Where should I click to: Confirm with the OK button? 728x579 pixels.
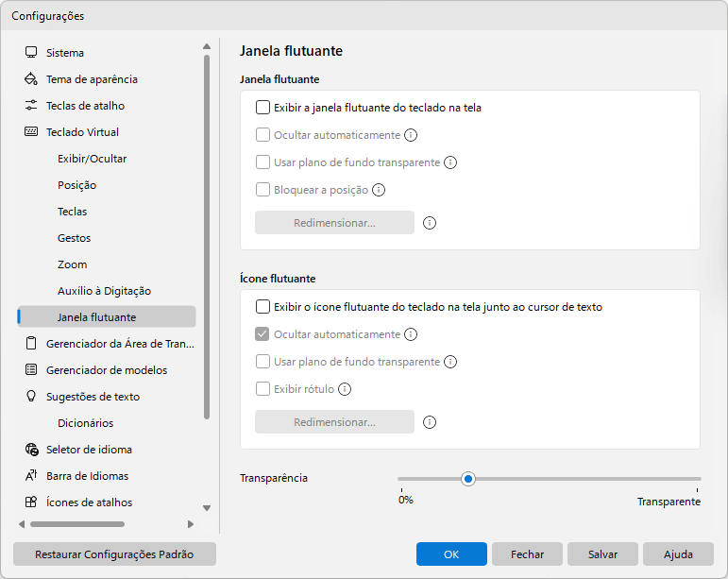[451, 554]
